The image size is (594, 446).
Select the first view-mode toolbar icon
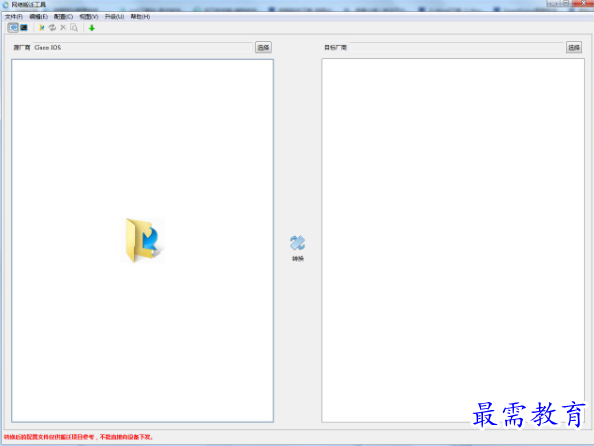click(x=13, y=28)
